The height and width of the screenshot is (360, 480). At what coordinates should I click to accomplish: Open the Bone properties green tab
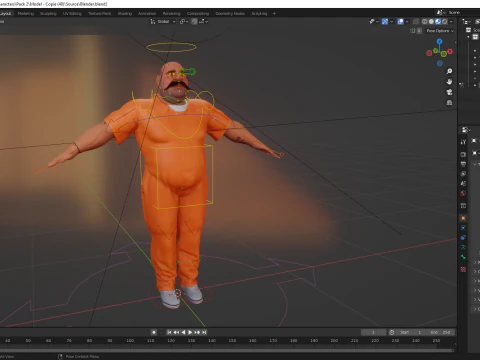point(463,257)
